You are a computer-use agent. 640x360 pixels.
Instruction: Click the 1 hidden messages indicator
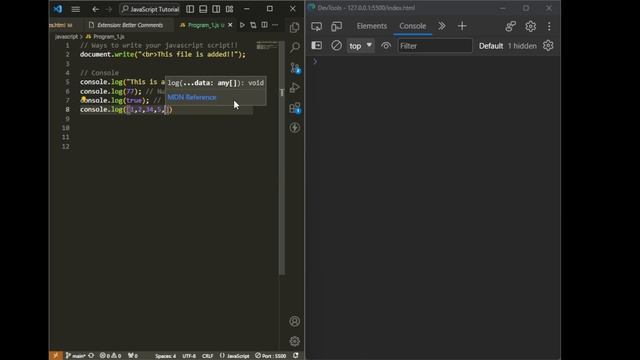(x=522, y=46)
